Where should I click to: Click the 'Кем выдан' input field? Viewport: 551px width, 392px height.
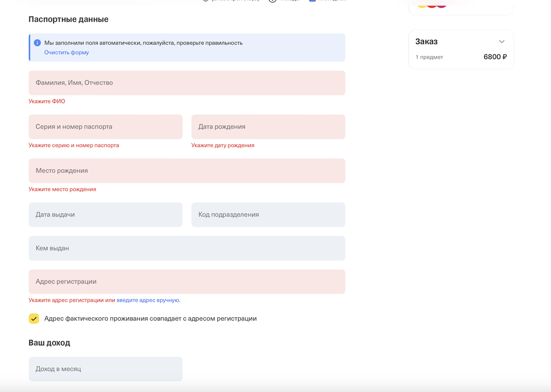[187, 248]
